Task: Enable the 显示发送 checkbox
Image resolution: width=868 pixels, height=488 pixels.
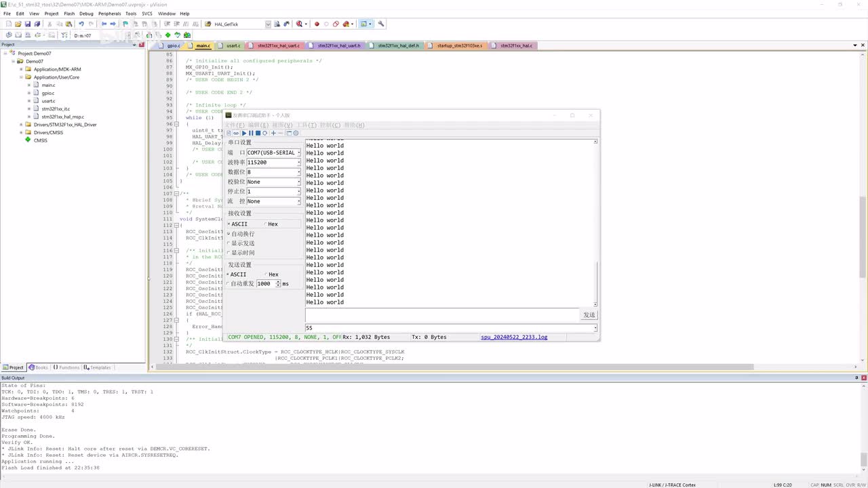Action: pos(241,243)
